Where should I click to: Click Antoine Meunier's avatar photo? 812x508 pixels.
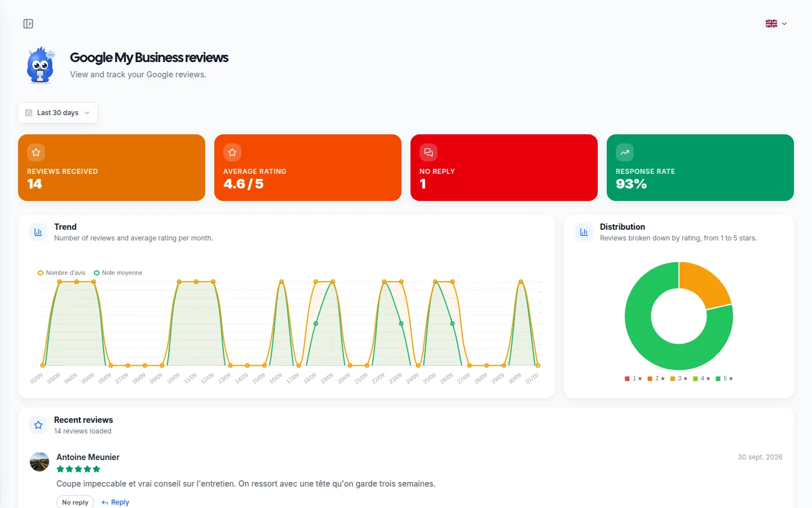[x=39, y=462]
